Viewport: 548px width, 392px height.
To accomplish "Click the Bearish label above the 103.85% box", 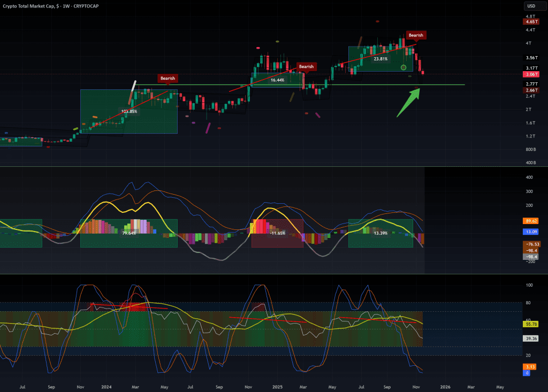I will (168, 79).
